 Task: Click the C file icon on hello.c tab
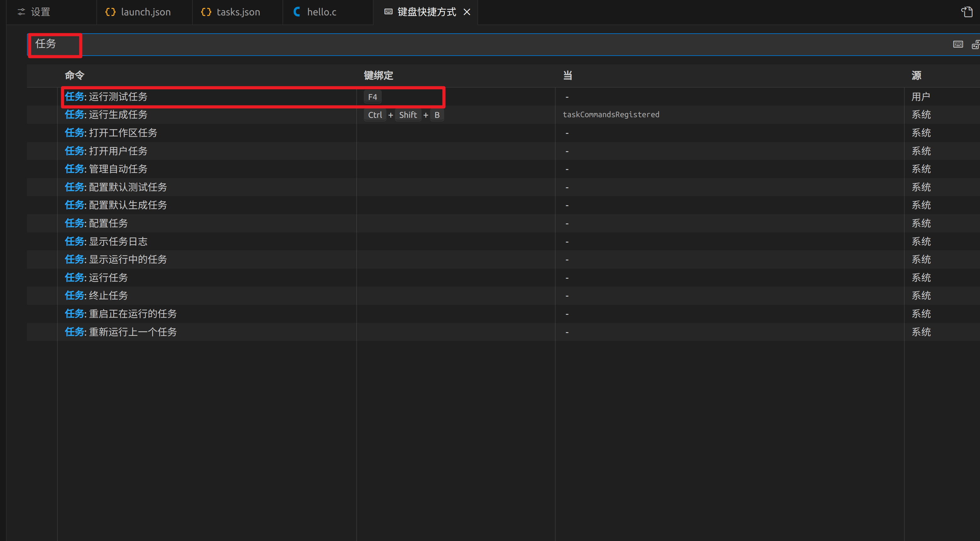(x=297, y=12)
